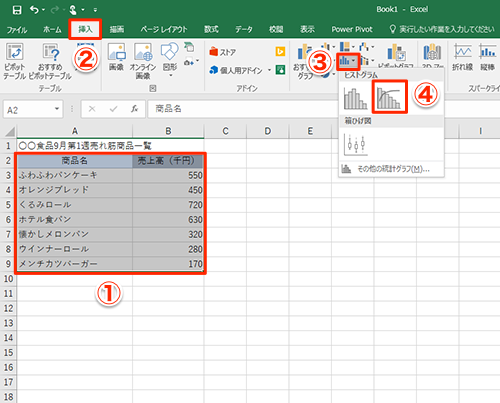
Task: Click the grayed-out Redo arrow icon
Action: pyautogui.click(x=54, y=10)
